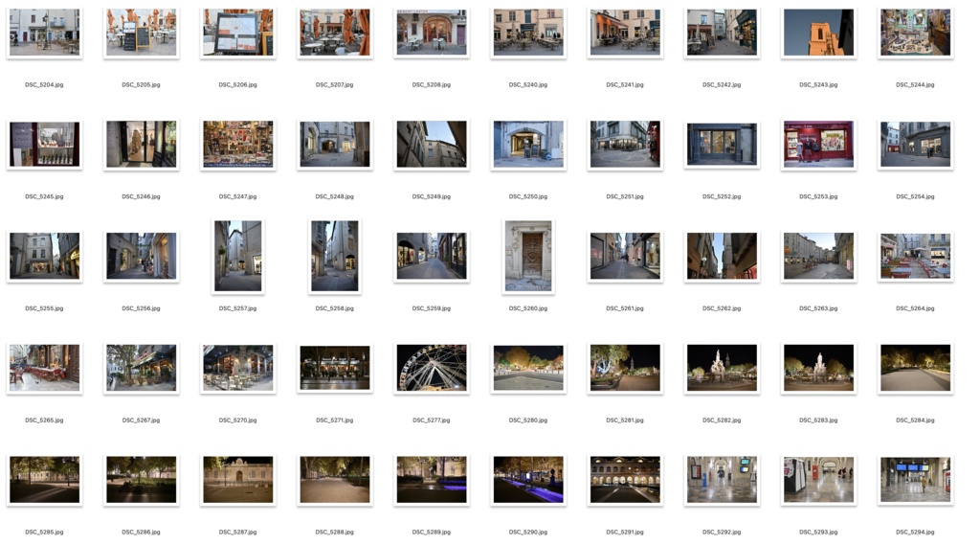
Task: Select the station interior photo DSC_5292.jpg
Action: point(722,480)
